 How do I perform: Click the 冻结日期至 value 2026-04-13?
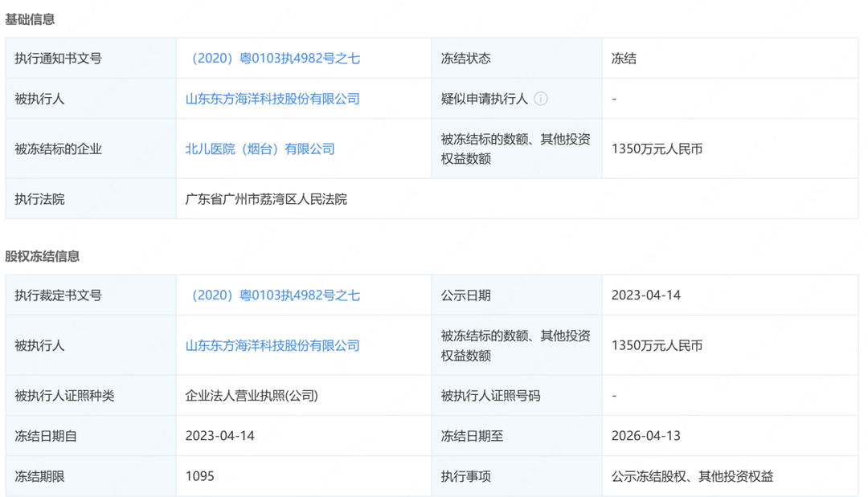(645, 436)
